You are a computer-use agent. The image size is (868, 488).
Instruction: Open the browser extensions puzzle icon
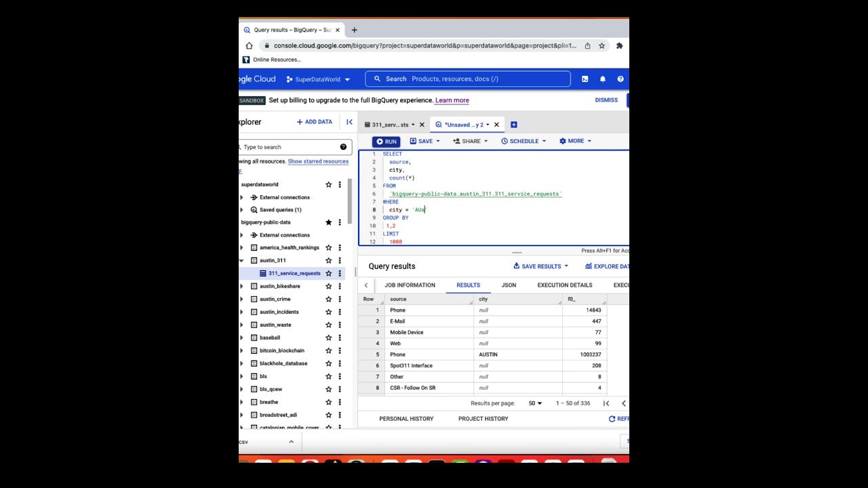pyautogui.click(x=619, y=45)
